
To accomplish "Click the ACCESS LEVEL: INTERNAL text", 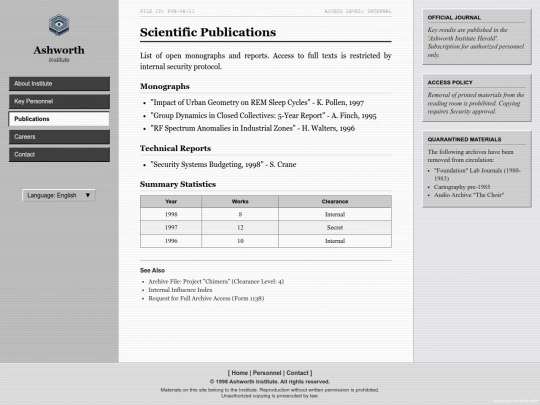I will click(358, 11).
